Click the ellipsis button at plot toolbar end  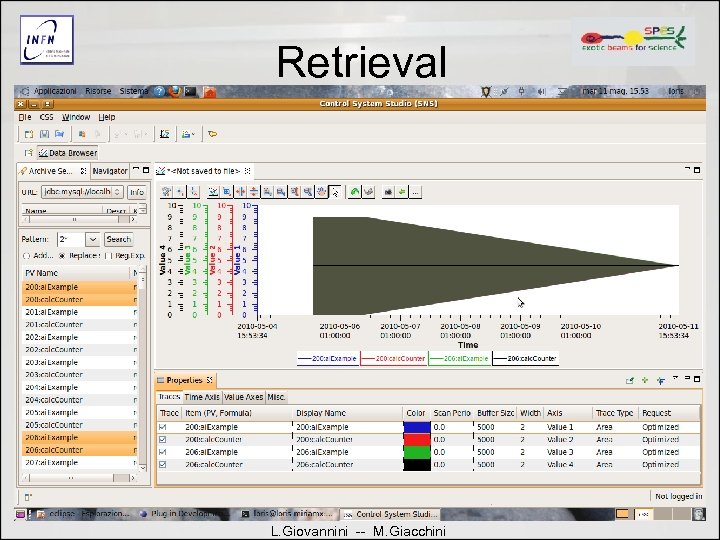click(x=415, y=192)
